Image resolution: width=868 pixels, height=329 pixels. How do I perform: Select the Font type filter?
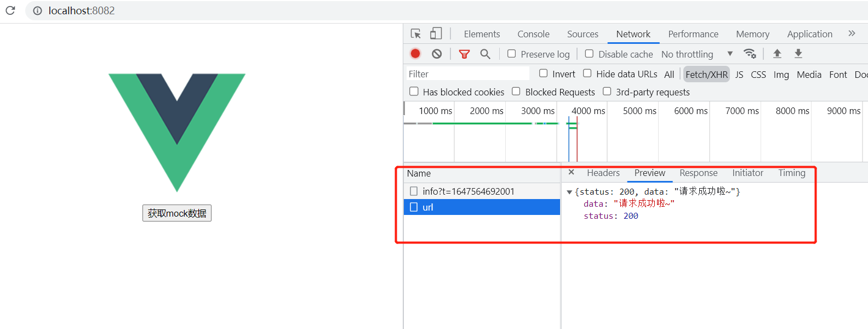point(838,74)
